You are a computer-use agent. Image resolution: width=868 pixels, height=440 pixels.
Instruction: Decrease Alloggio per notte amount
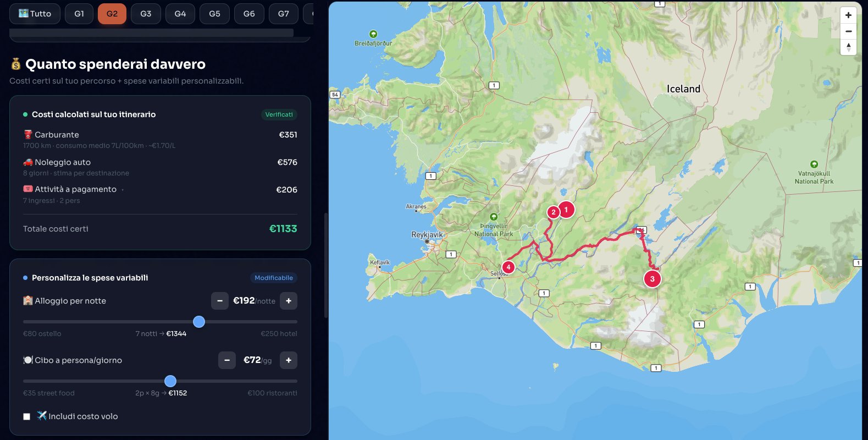coord(220,301)
